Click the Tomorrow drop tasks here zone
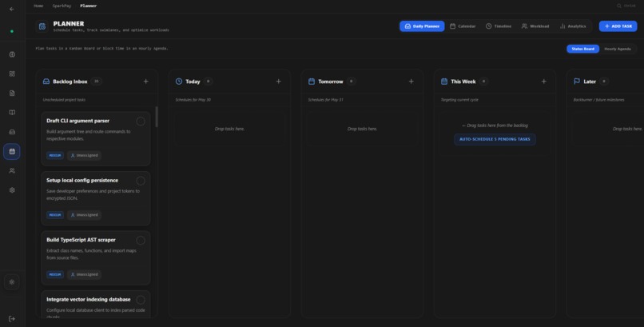 coord(362,129)
